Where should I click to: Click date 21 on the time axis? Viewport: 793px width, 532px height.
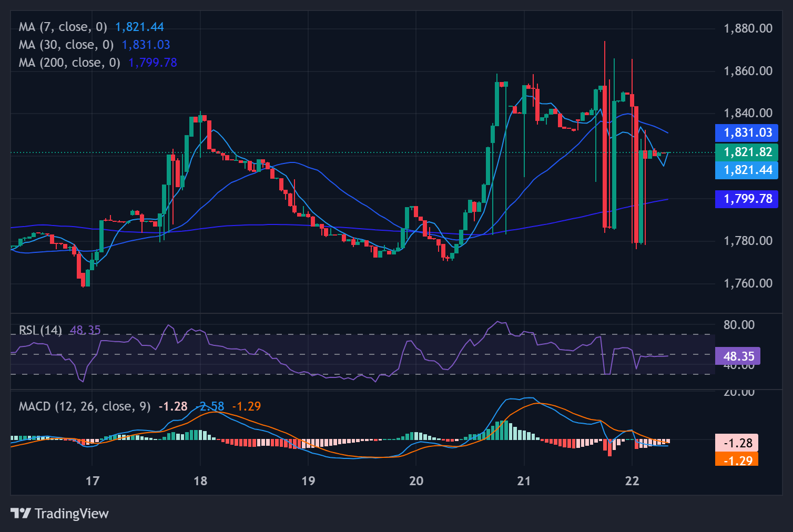524,481
